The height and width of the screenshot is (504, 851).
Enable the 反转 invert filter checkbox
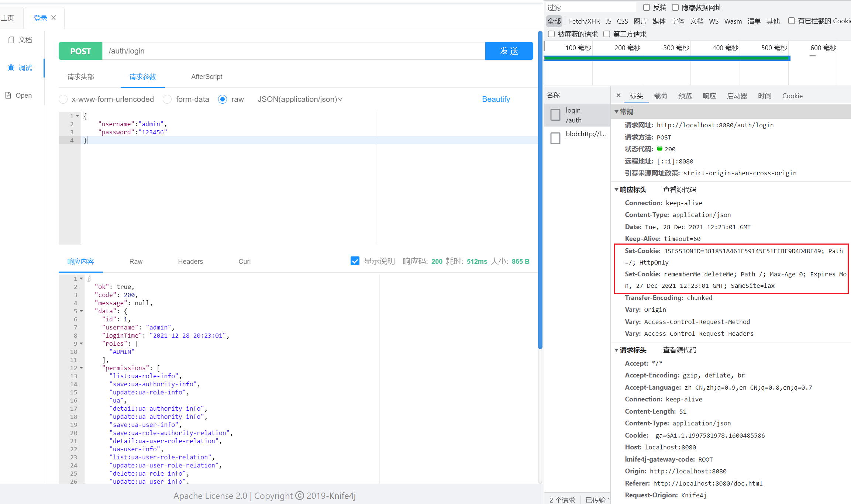pos(646,7)
